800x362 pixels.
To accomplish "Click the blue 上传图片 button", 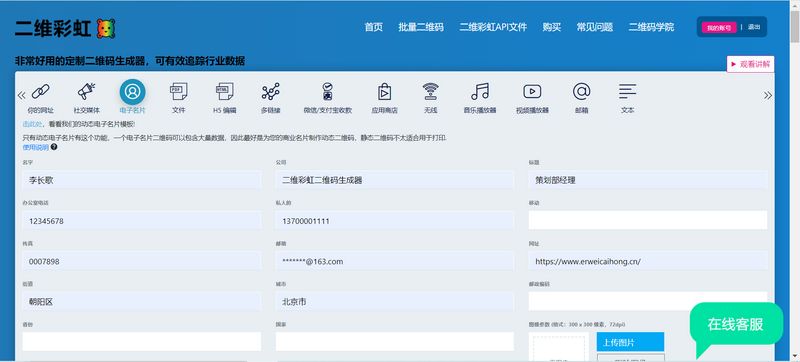I will click(630, 342).
